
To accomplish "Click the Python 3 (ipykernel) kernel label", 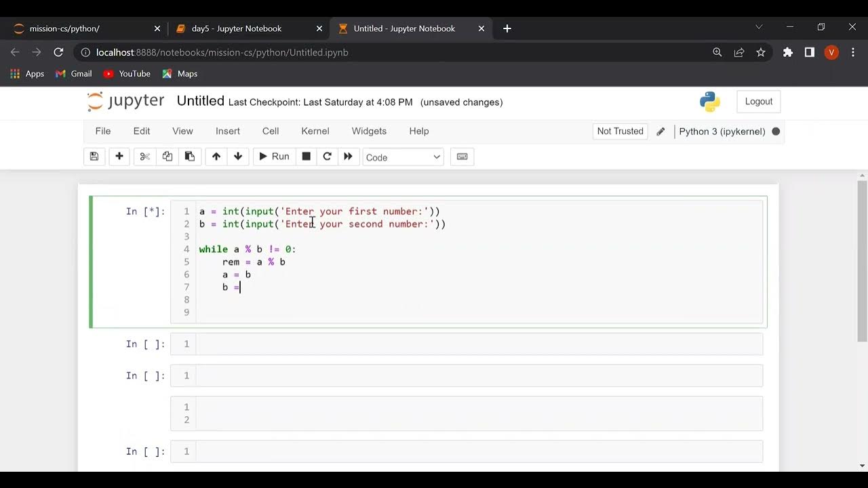I will [722, 131].
